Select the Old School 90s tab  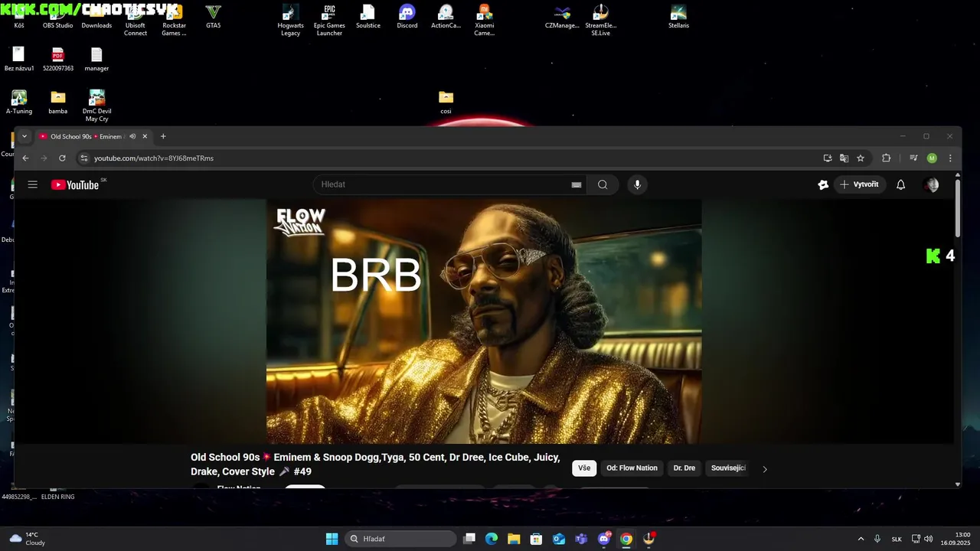pos(86,136)
